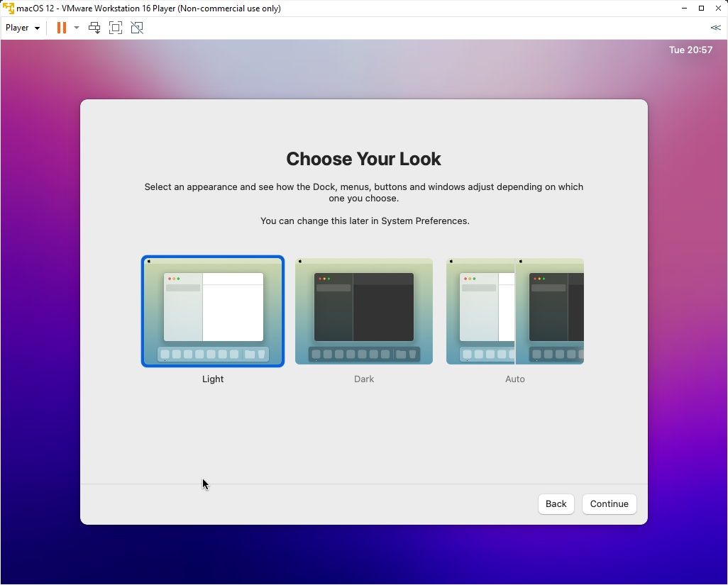This screenshot has width=728, height=585.
Task: Toggle Unity mode icon
Action: pyautogui.click(x=137, y=28)
